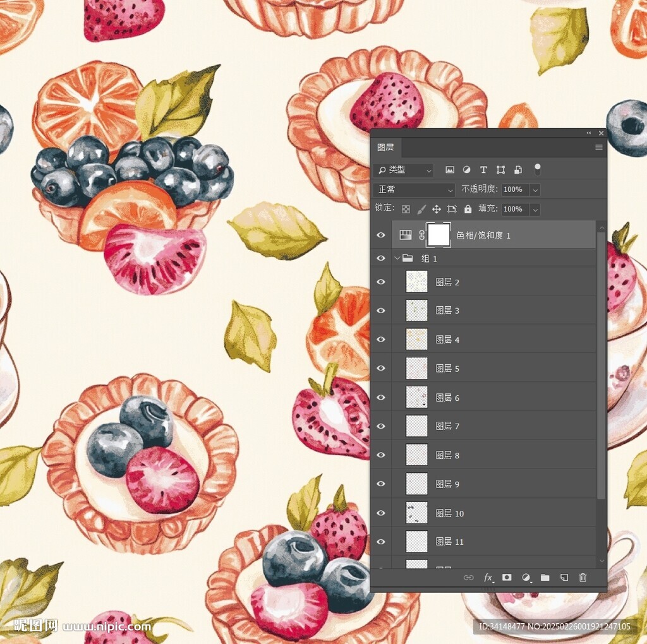Image resolution: width=647 pixels, height=644 pixels.
Task: Filter layers by text type icon
Action: [483, 169]
